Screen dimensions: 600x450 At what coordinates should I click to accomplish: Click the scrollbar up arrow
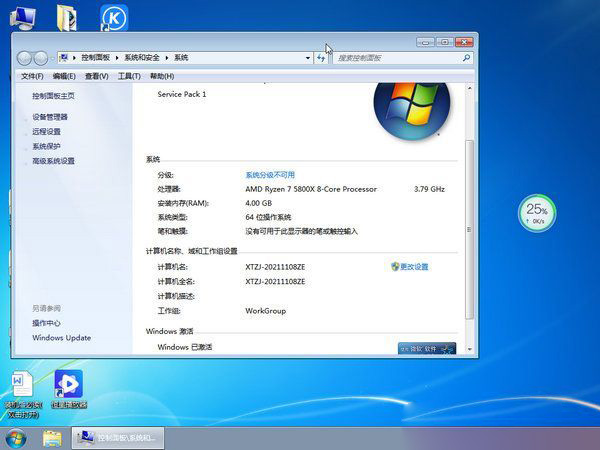pos(470,88)
